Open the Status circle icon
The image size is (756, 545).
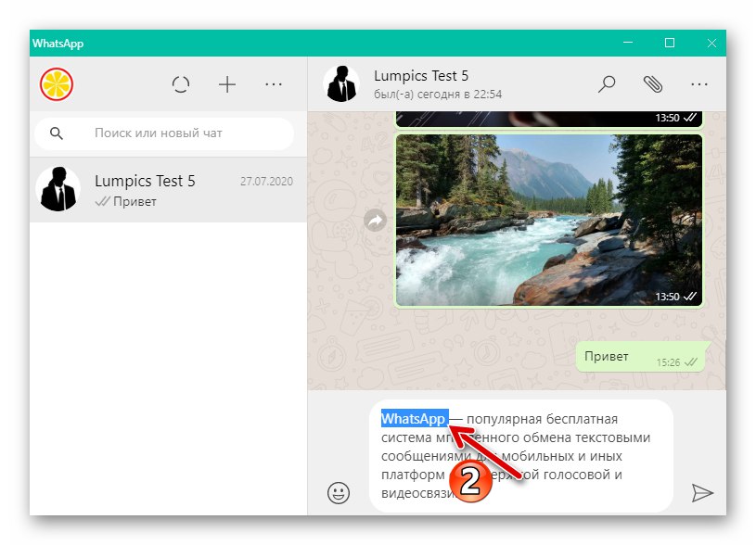tap(181, 84)
